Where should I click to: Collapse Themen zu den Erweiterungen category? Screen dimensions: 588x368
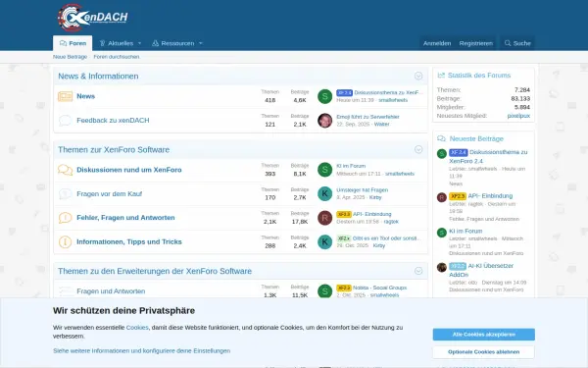[x=418, y=271]
